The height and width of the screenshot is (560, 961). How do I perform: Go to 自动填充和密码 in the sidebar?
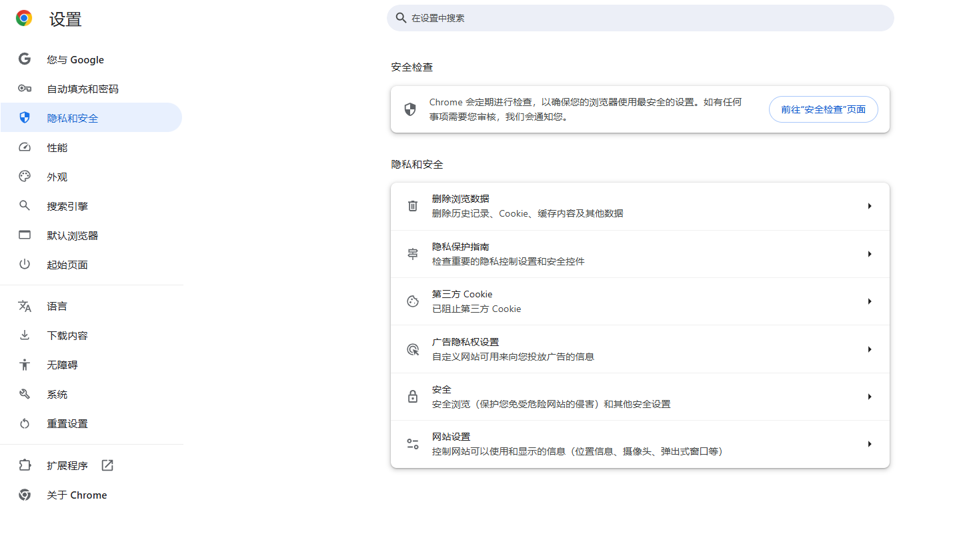(91, 89)
